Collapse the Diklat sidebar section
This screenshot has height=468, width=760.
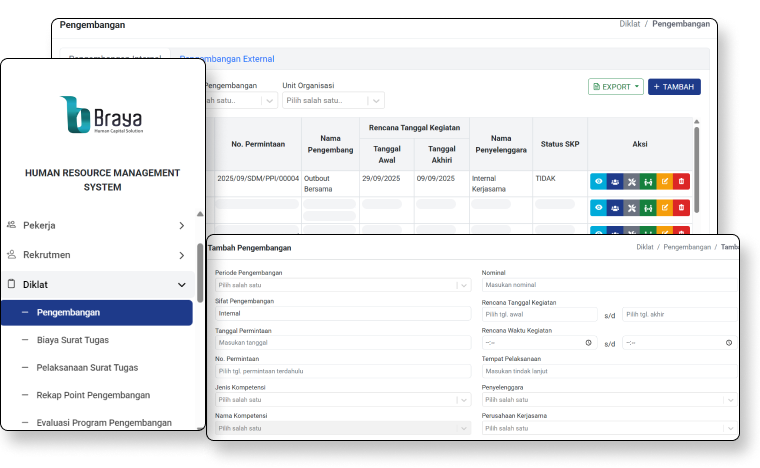point(181,285)
